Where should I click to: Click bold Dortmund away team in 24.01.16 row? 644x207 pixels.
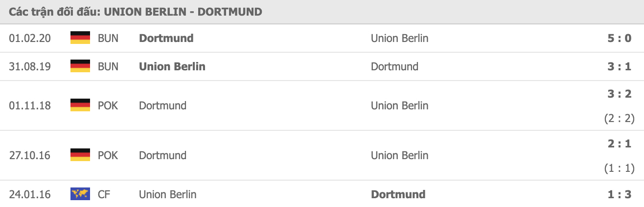point(398,194)
